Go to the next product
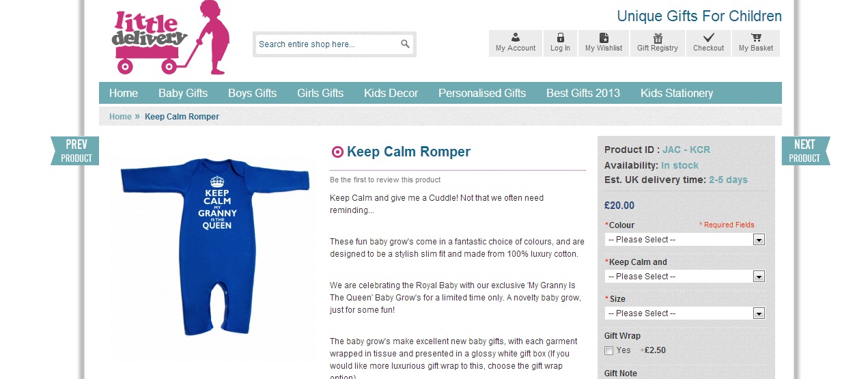The width and height of the screenshot is (868, 379). click(806, 151)
